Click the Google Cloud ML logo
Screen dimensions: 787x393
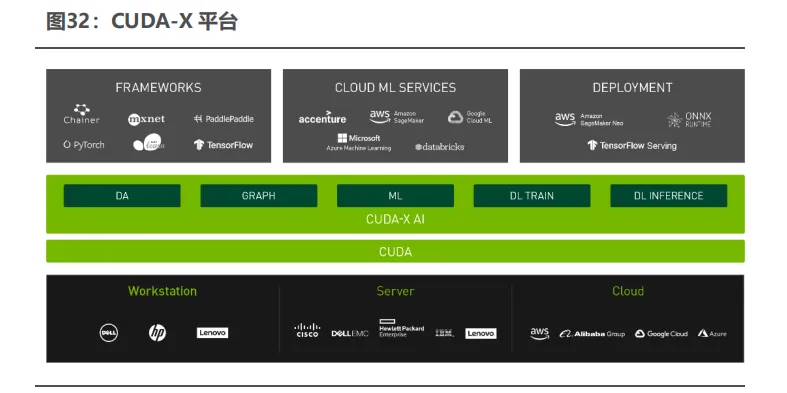tap(470, 117)
